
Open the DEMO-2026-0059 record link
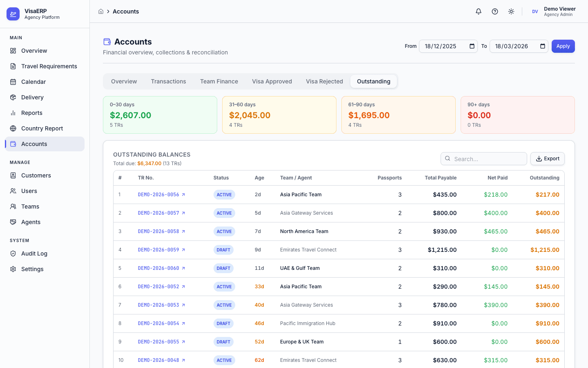coord(158,250)
